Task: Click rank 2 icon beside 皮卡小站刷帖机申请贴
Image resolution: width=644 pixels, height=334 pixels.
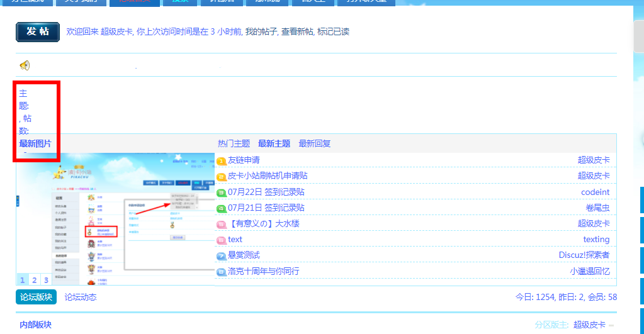Action: coord(222,177)
